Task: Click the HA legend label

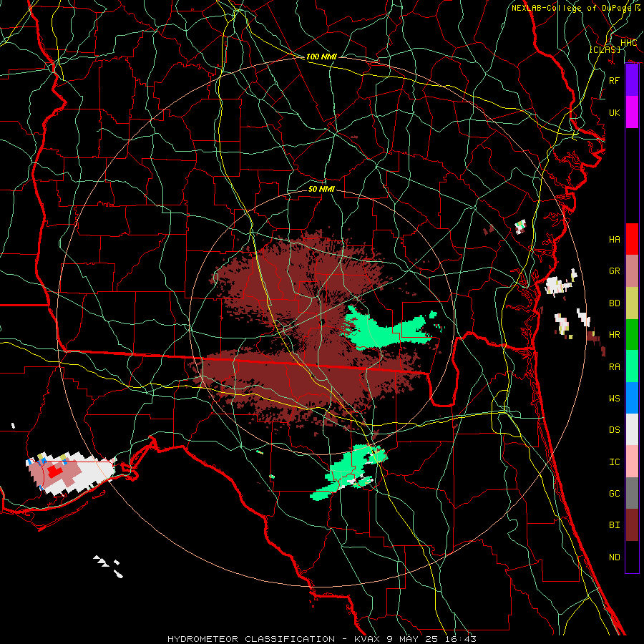Action: pyautogui.click(x=615, y=240)
